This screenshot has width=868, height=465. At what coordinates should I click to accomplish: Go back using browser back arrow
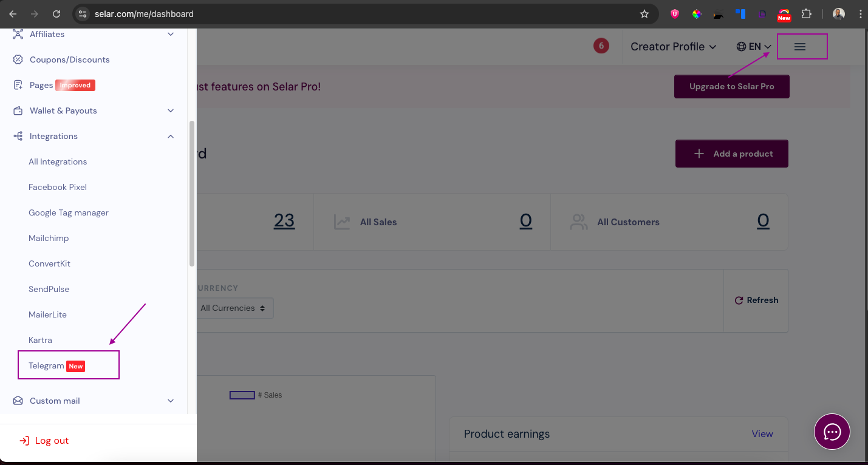pos(13,13)
